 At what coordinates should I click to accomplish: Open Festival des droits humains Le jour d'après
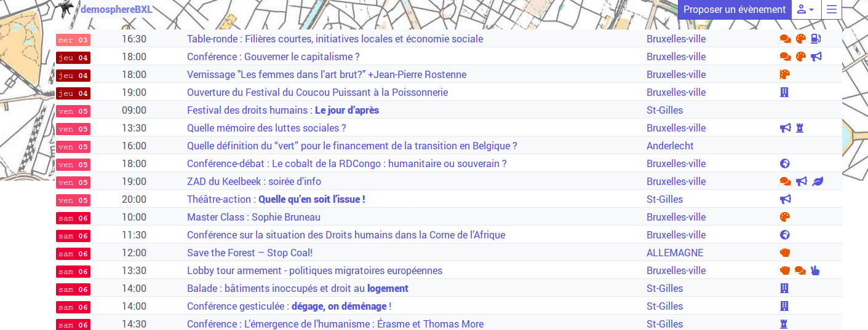click(x=283, y=110)
